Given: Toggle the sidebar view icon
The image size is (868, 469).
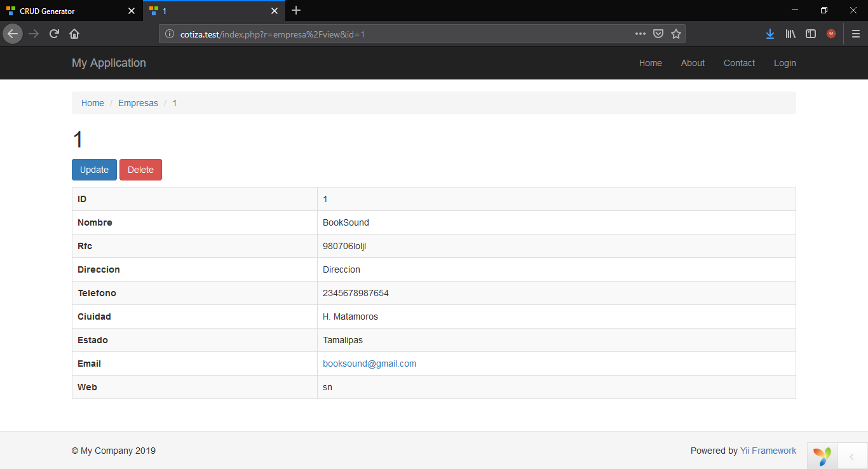Looking at the screenshot, I should 811,34.
